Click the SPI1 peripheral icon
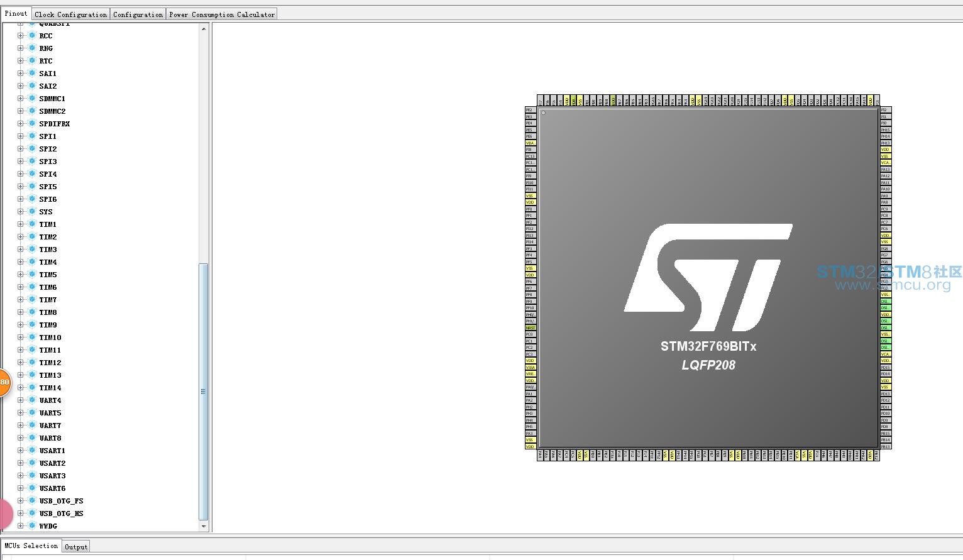Viewport: 963px width, 560px height. click(32, 136)
